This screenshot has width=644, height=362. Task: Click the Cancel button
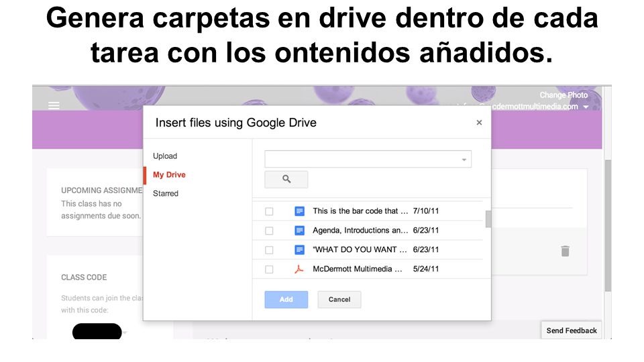pos(339,300)
